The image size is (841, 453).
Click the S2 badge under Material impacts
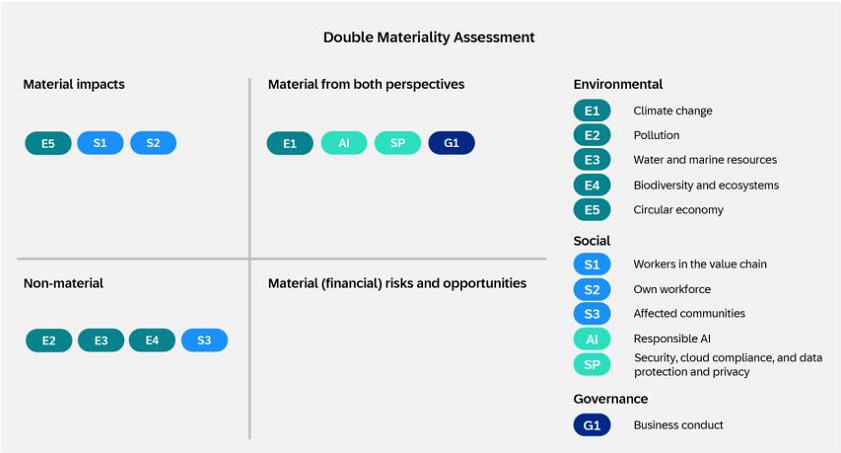pos(153,143)
